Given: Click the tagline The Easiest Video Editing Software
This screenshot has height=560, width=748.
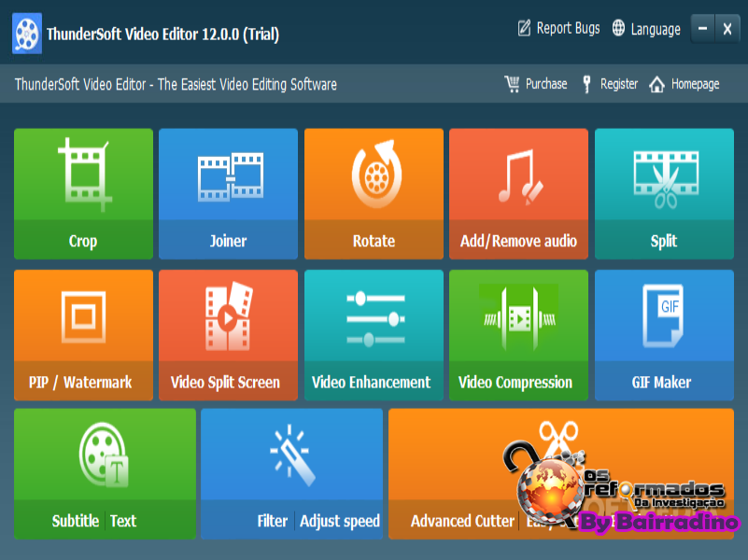Looking at the screenshot, I should click(247, 84).
